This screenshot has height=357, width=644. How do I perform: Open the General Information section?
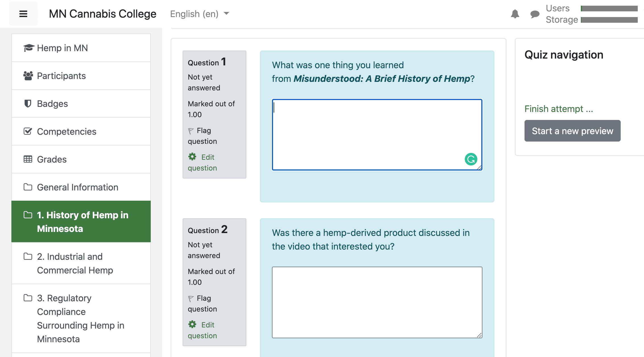pos(77,187)
